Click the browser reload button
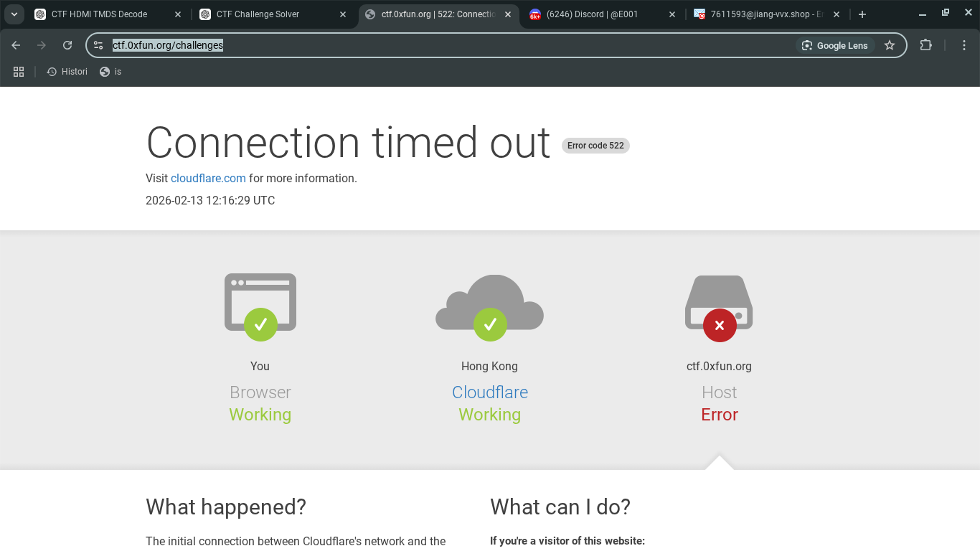Screen dimensions: 980x551 pyautogui.click(x=67, y=45)
